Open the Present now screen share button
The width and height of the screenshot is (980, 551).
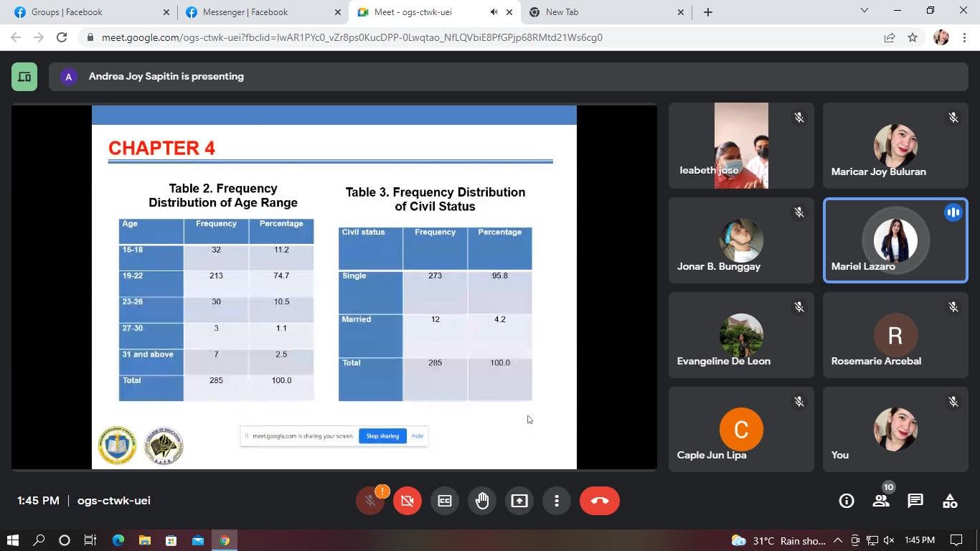(x=519, y=501)
